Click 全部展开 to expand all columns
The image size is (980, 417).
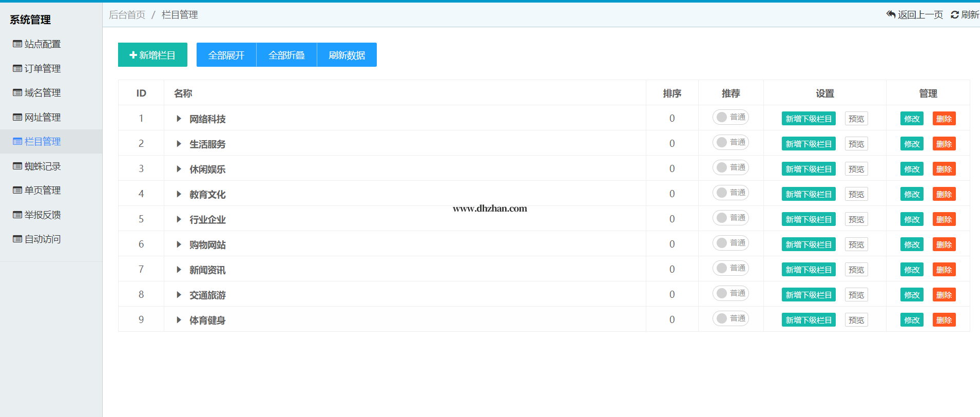226,55
